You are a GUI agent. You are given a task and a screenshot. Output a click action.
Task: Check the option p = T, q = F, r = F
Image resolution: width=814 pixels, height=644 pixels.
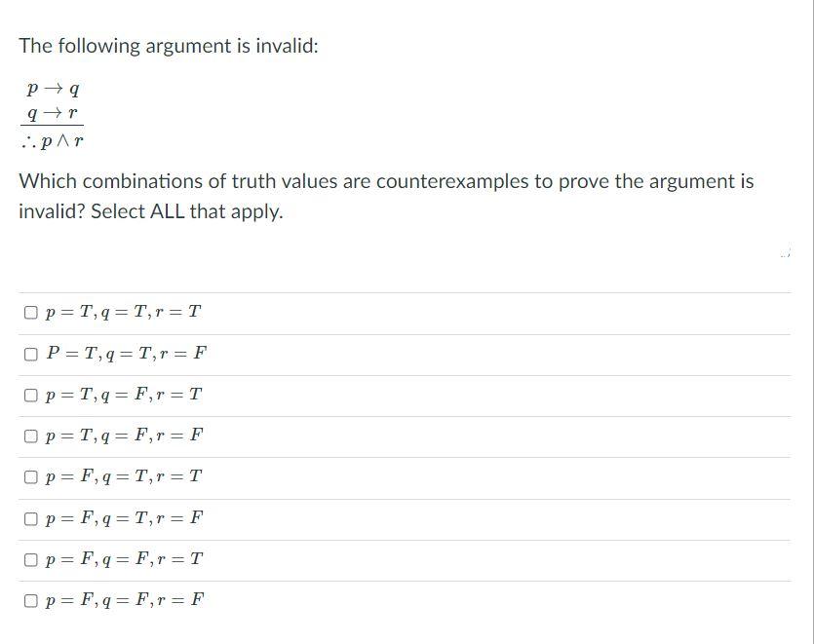(x=30, y=435)
